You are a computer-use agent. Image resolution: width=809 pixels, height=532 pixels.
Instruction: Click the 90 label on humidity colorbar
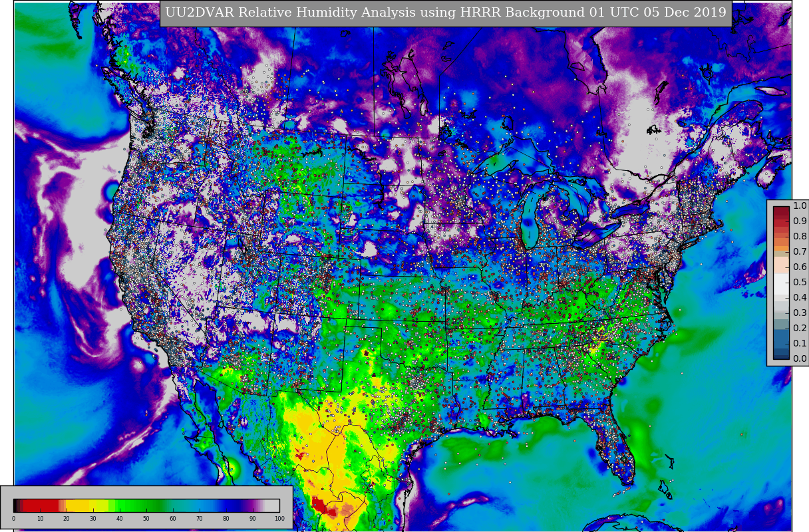tap(253, 518)
